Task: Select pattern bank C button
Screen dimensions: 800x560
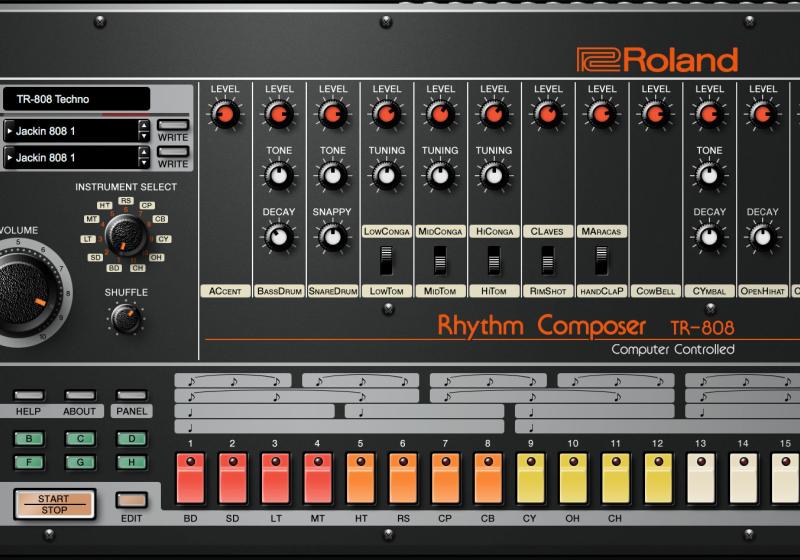Action: [80, 439]
